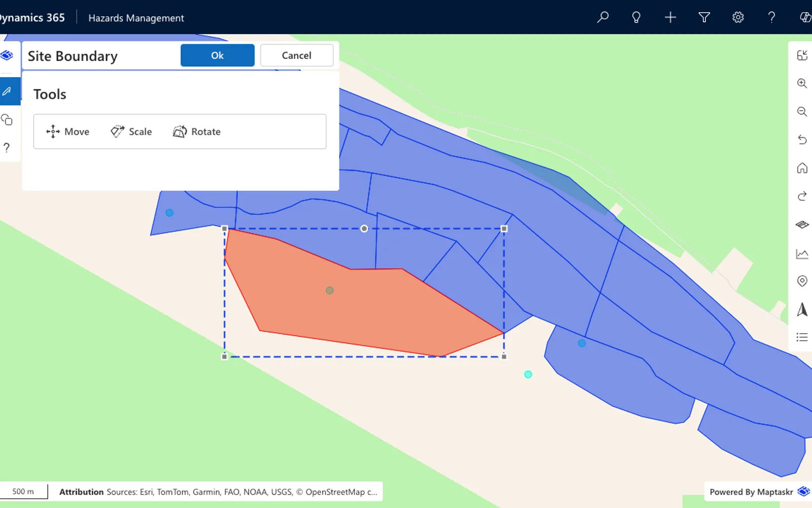This screenshot has width=812, height=508.
Task: Click the undo arrow on right toolbar
Action: pyautogui.click(x=802, y=140)
